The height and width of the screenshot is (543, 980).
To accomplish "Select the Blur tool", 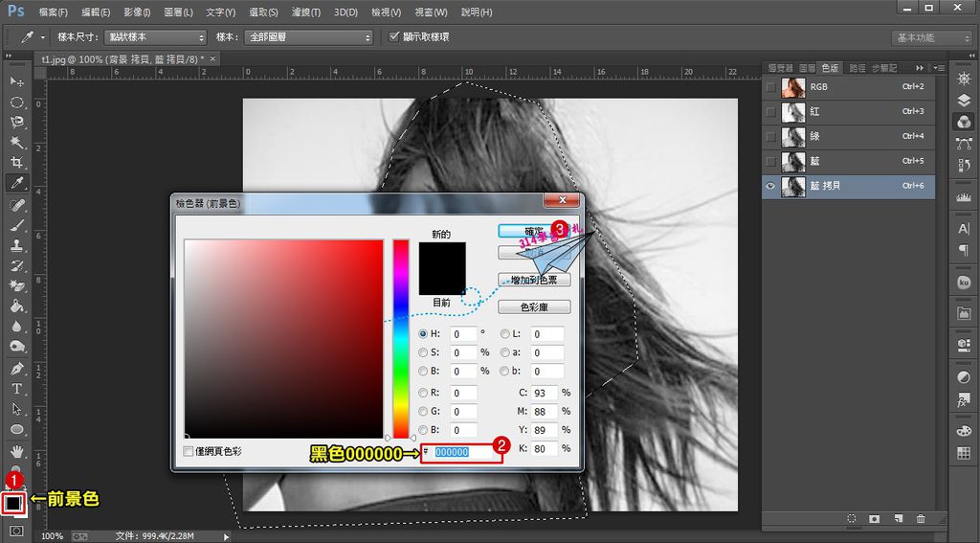I will coord(17,326).
